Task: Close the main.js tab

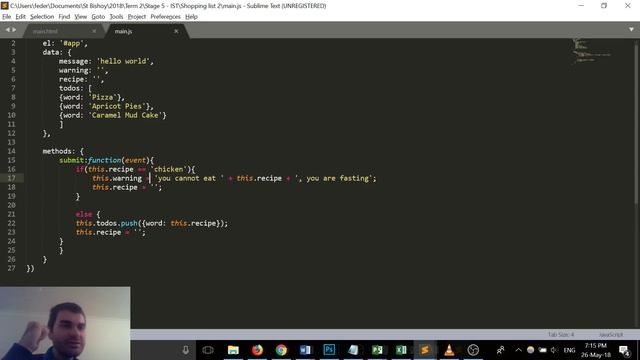Action: click(176, 31)
